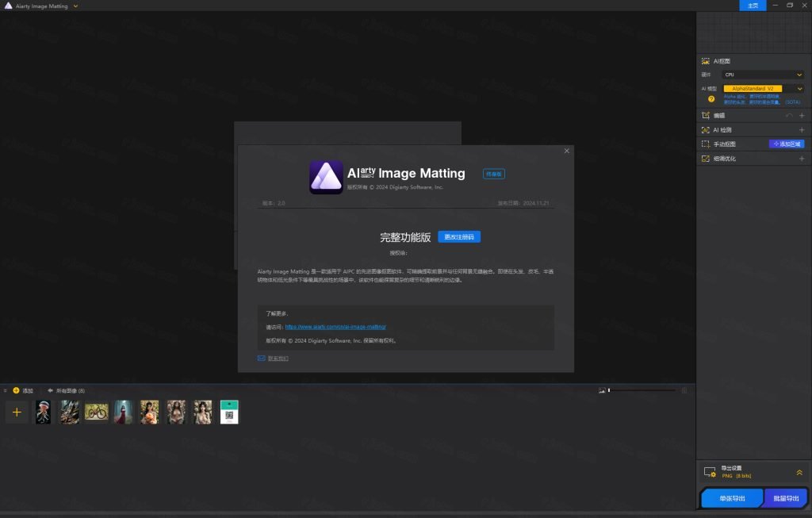
Task: Click the Aiarty purple triangle logo
Action: [x=326, y=177]
